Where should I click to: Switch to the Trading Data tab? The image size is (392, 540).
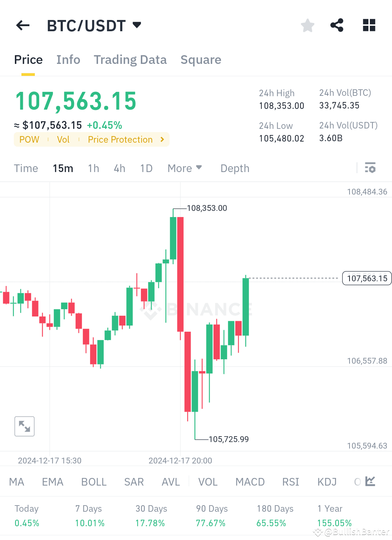click(x=130, y=60)
